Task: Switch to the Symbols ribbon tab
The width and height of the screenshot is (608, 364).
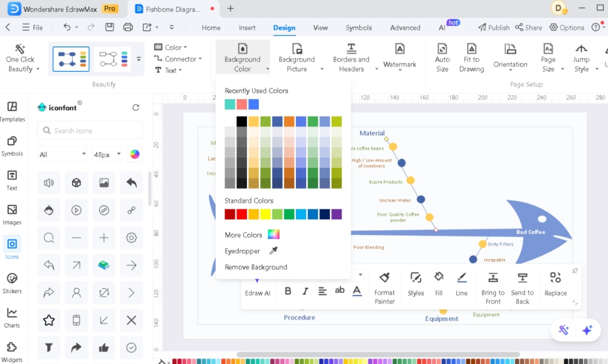Action: click(x=359, y=28)
